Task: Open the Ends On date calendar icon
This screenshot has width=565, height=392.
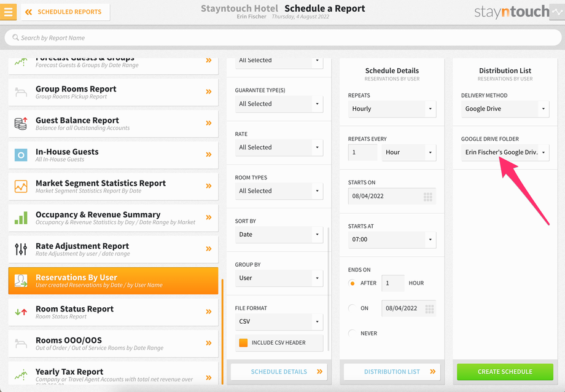Action: 429,308
